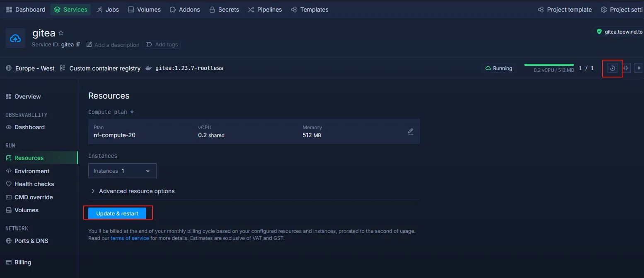The width and height of the screenshot is (644, 278).
Task: Go to the Jobs tab
Action: tap(108, 10)
